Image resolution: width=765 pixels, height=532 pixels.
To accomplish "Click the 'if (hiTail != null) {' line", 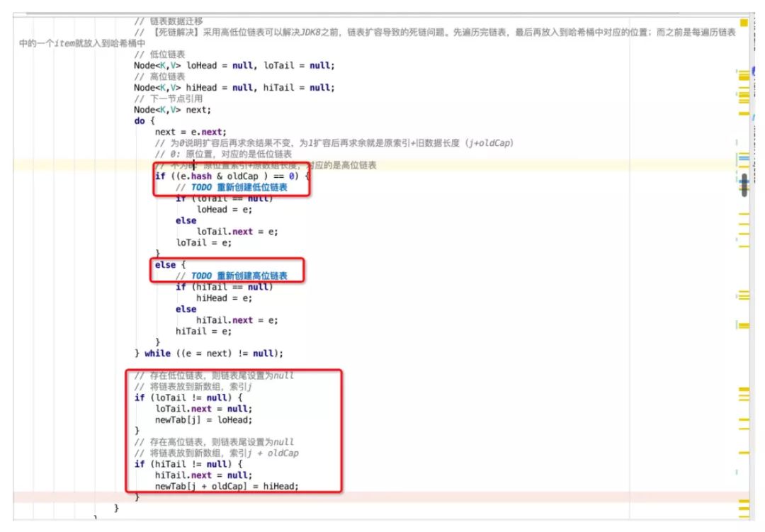I will point(188,464).
